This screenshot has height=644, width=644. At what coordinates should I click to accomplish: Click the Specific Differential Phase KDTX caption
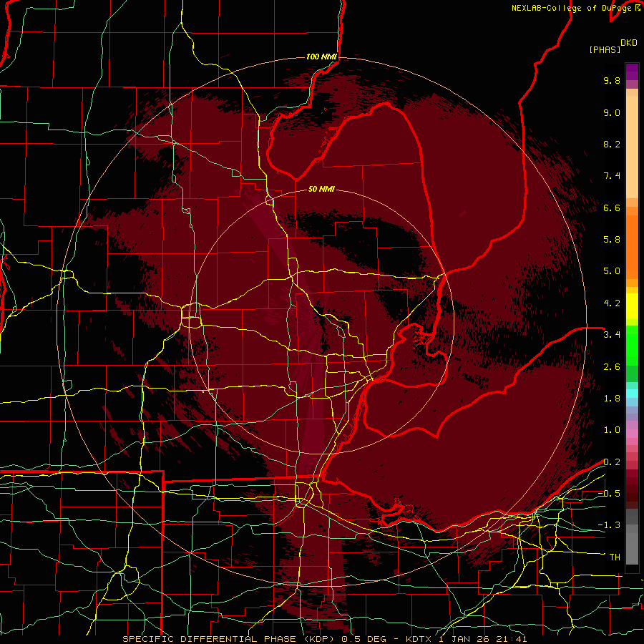[325, 639]
